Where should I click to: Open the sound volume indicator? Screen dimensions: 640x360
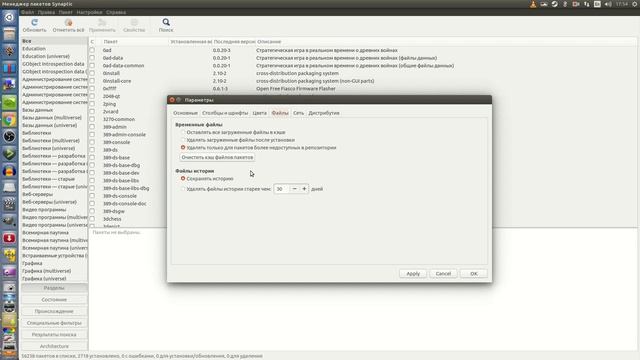coord(608,4)
